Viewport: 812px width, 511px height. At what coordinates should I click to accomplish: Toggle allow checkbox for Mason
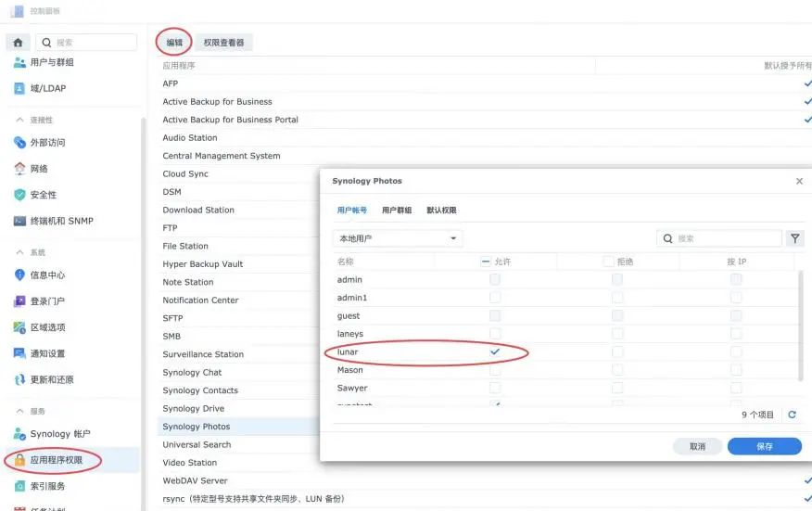pos(495,370)
